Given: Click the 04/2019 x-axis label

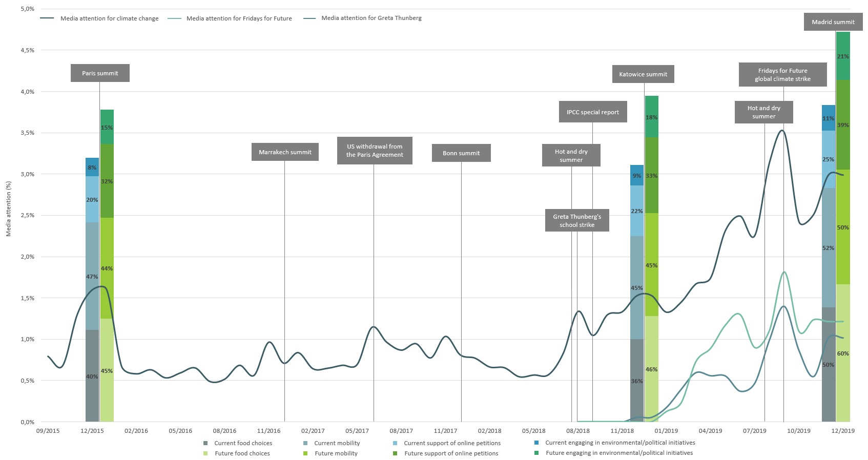Looking at the screenshot, I should [710, 431].
